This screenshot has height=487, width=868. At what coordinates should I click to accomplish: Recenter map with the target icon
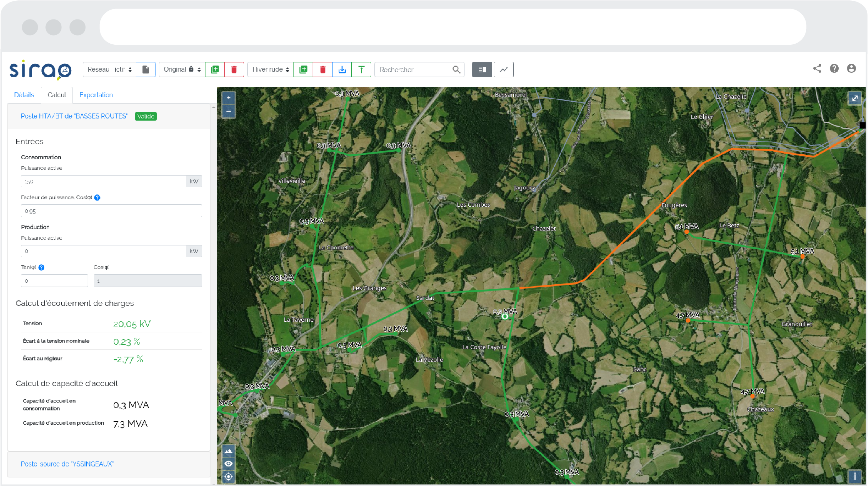(229, 476)
